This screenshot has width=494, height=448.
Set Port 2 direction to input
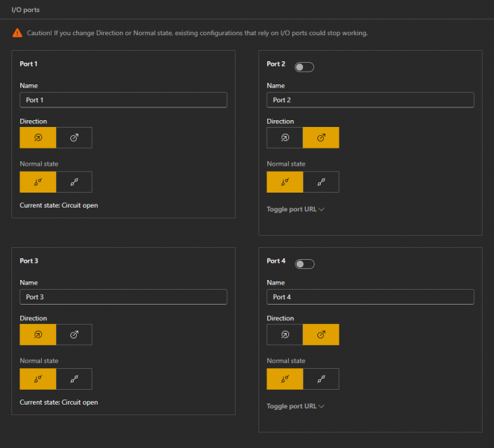[x=285, y=138]
